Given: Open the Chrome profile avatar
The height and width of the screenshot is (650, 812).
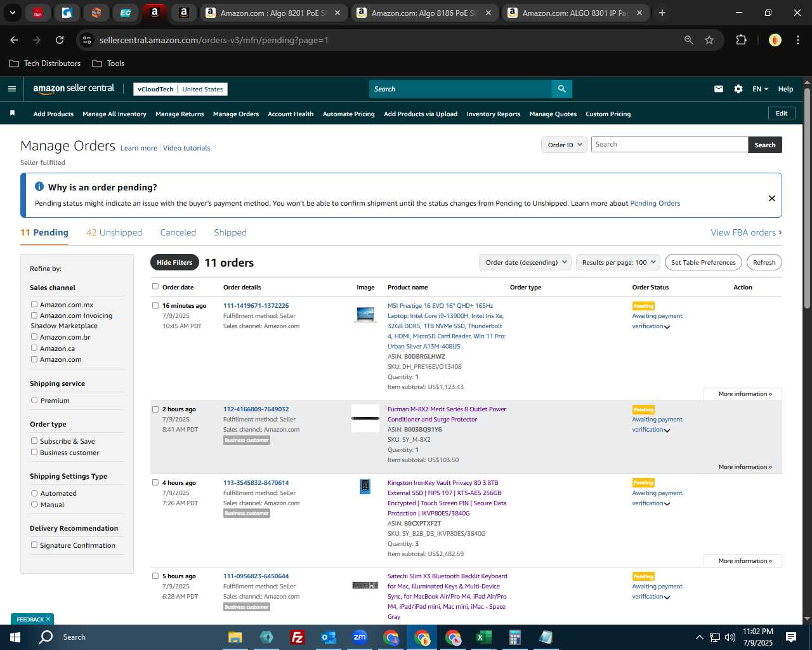Looking at the screenshot, I should (775, 40).
